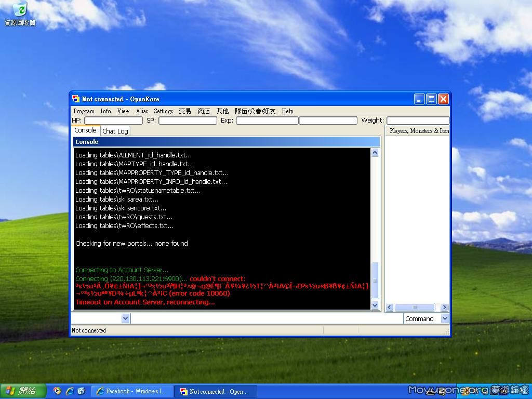
Task: Open the Alias menu
Action: click(x=142, y=111)
